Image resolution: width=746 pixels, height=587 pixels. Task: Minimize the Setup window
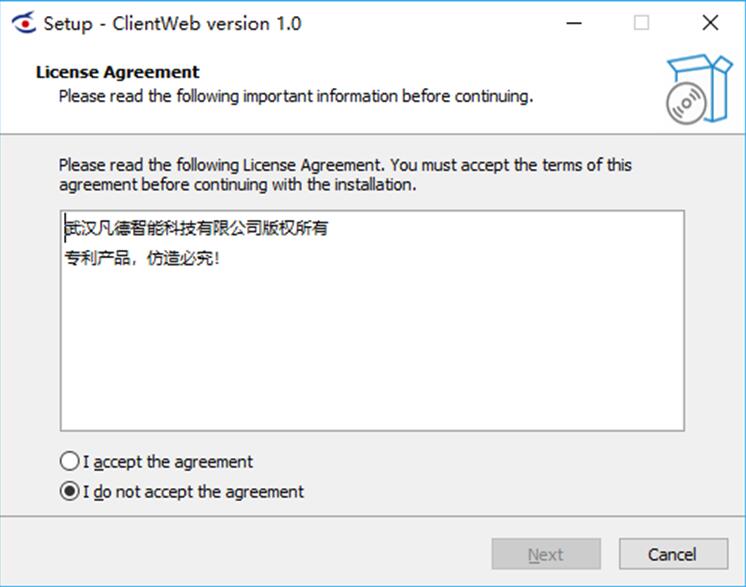(574, 23)
